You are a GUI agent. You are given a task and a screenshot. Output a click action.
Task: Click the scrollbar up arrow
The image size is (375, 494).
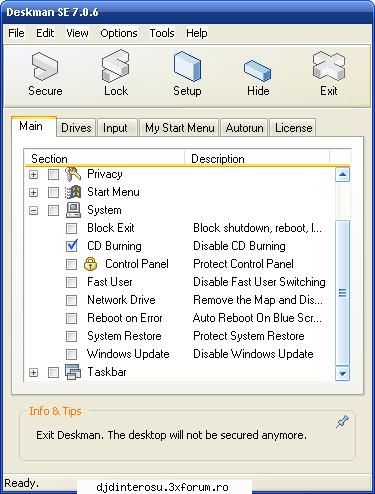(x=342, y=175)
